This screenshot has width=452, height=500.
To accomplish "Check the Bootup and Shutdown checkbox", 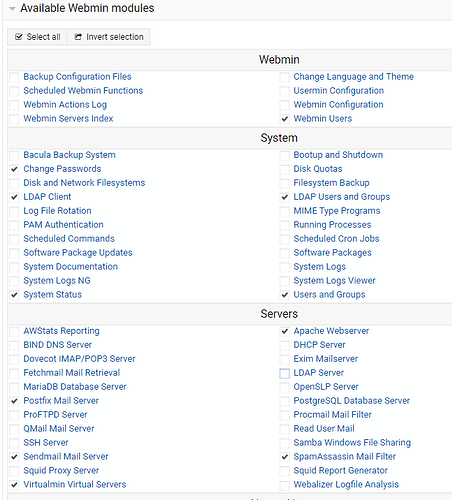I will (284, 155).
